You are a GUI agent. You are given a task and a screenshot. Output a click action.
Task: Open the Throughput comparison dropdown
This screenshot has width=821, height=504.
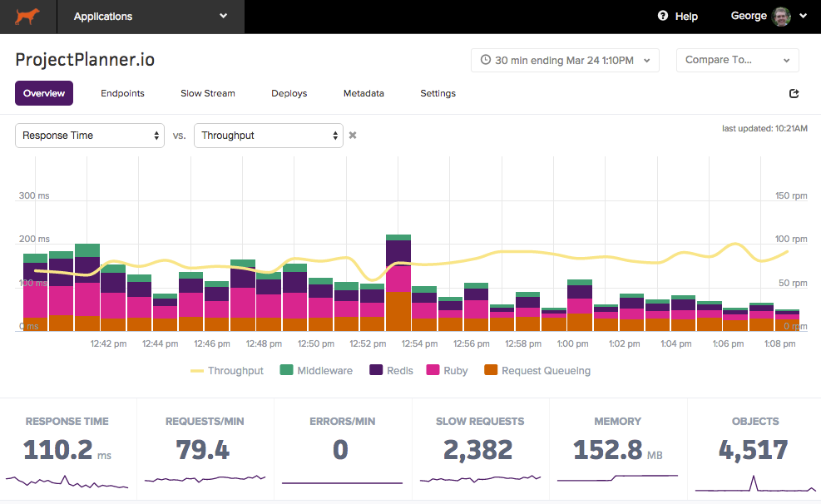[269, 136]
